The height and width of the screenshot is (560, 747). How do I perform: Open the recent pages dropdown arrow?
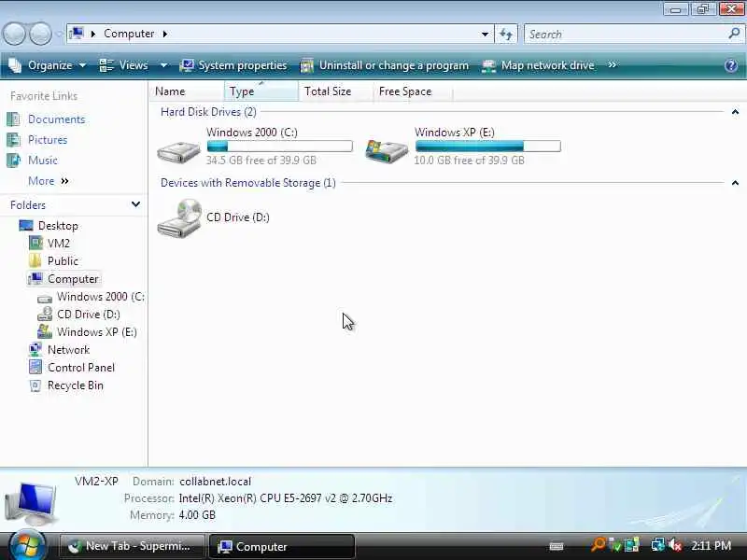pos(59,35)
